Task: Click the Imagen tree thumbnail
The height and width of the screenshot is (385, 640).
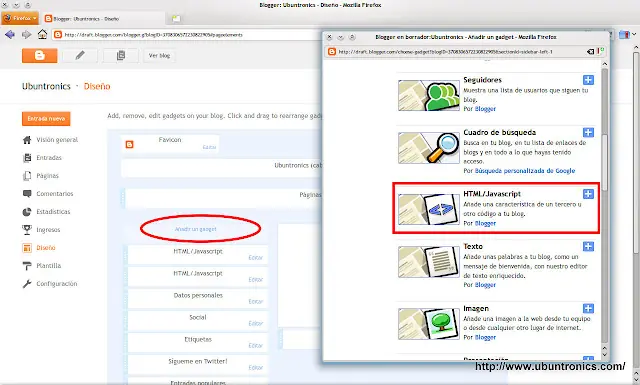Action: [429, 324]
